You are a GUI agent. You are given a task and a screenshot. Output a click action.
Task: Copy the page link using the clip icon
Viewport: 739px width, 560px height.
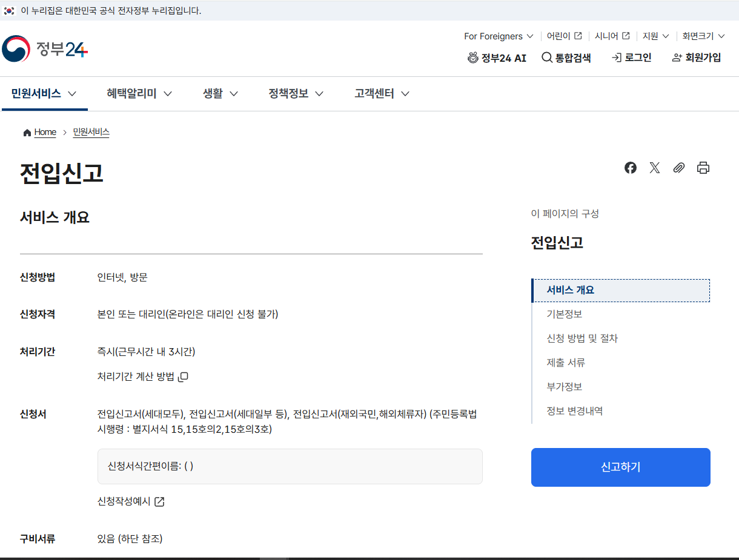point(678,168)
